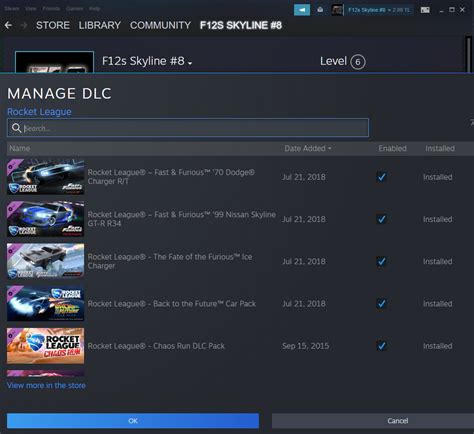Click the Enabled column header
The image size is (474, 434).
(x=392, y=148)
